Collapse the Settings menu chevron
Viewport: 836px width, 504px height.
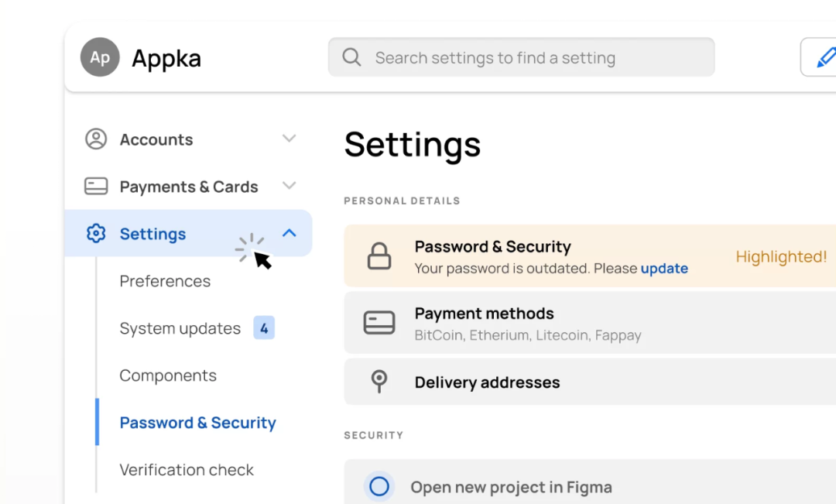tap(289, 233)
